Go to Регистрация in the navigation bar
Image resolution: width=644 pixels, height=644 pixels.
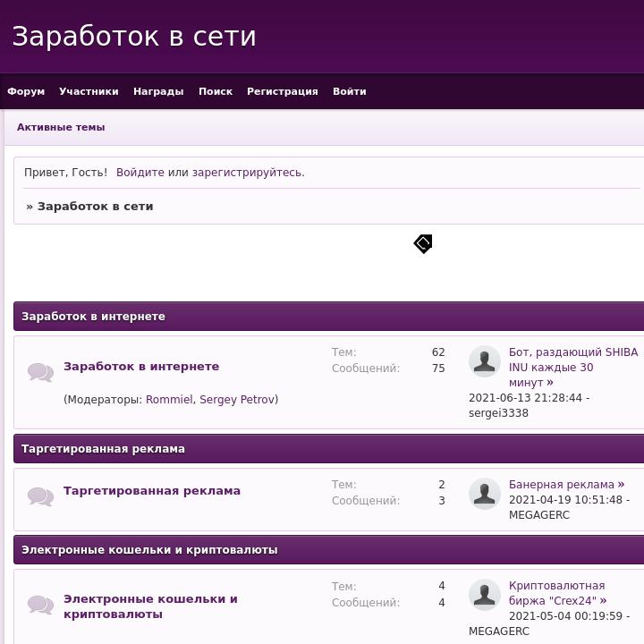282,91
